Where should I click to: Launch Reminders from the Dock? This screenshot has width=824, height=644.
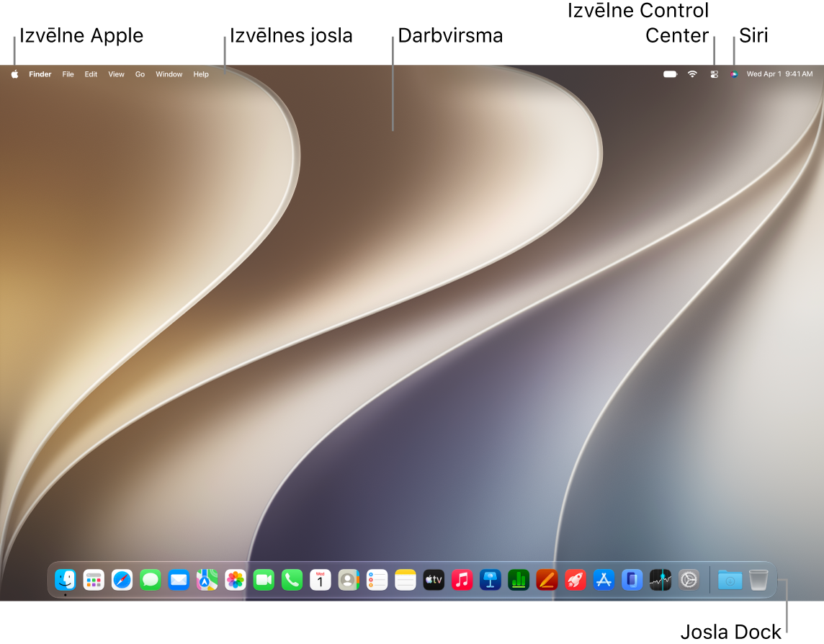[377, 580]
